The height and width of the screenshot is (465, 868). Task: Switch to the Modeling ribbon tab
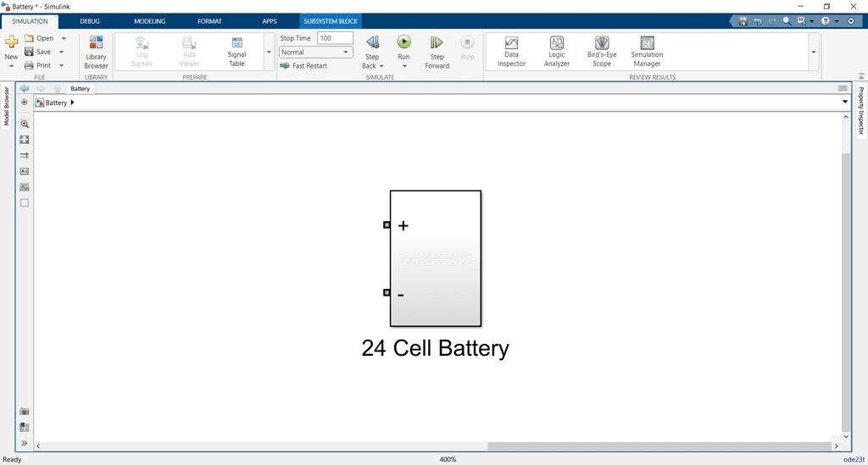coord(149,20)
